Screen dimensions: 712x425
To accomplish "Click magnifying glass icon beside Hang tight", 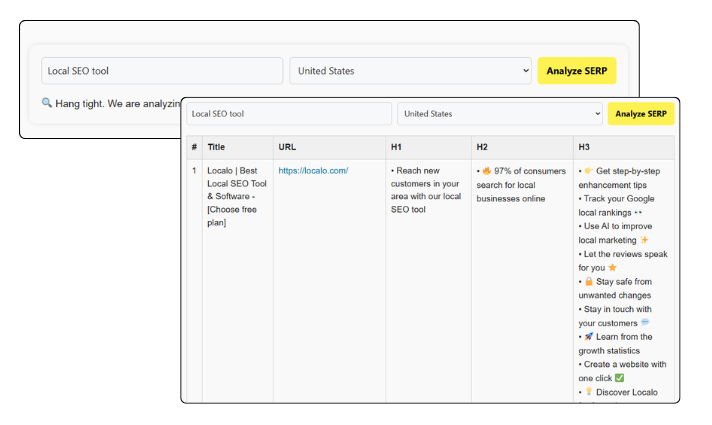I will tap(47, 103).
